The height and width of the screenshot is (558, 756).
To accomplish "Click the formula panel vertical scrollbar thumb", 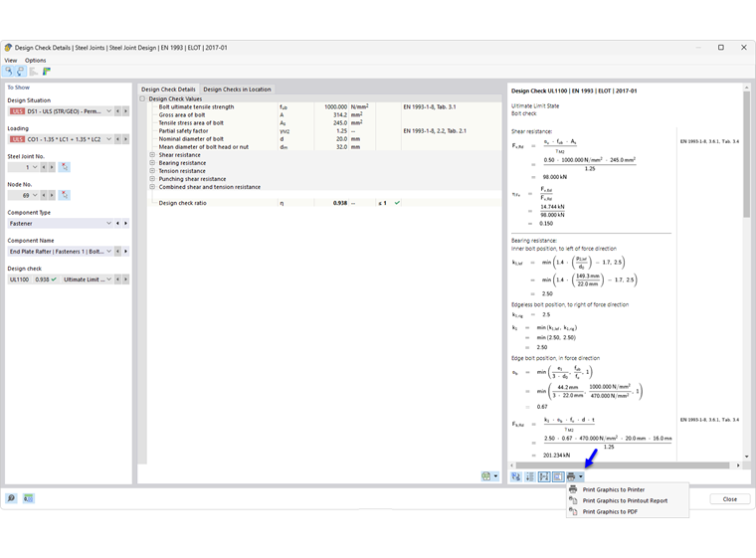I will point(746,154).
